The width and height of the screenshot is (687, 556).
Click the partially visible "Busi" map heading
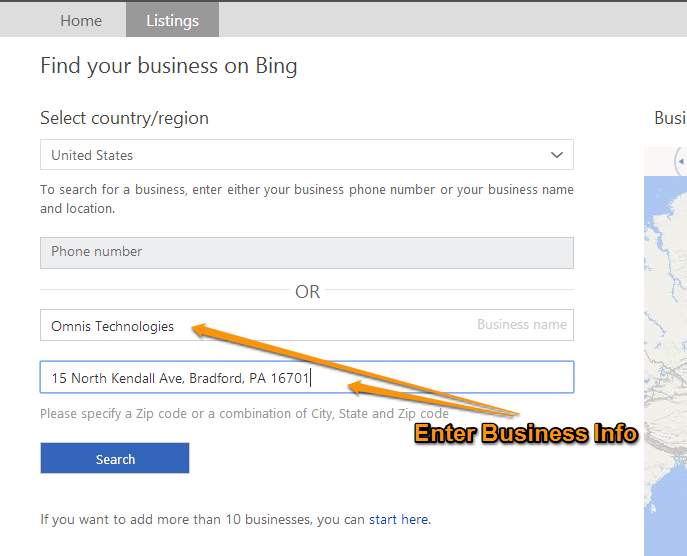click(669, 118)
